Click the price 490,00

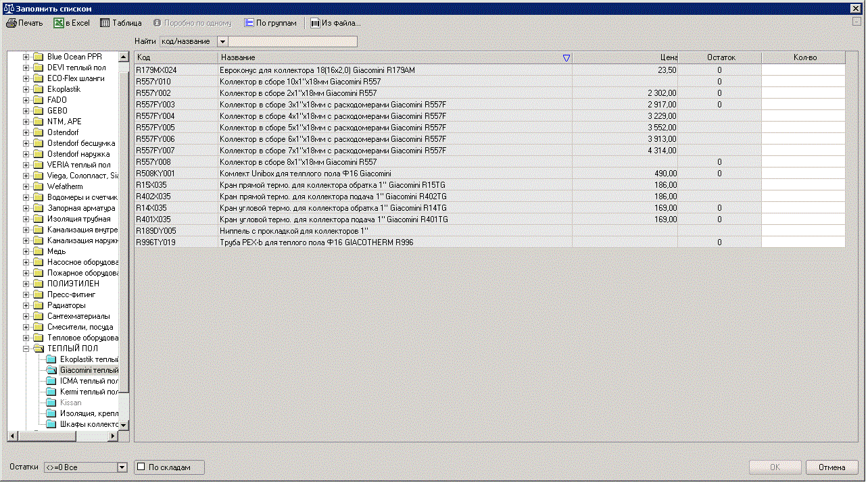click(x=665, y=174)
